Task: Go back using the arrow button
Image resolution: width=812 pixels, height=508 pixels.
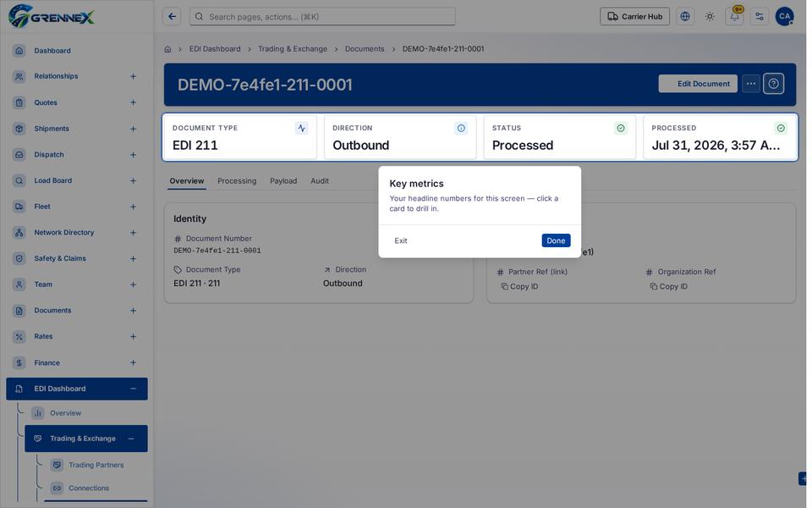Action: click(x=172, y=17)
